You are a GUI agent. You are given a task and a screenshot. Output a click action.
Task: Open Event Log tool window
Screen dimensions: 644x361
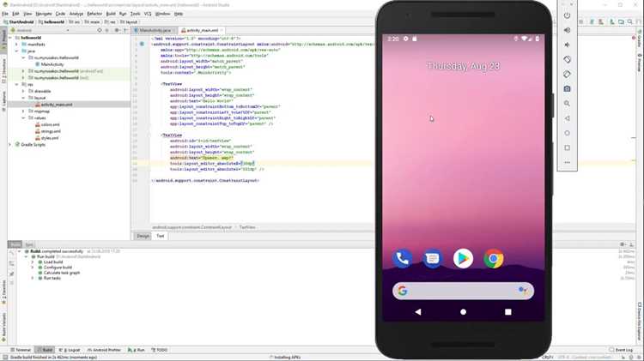(x=621, y=350)
